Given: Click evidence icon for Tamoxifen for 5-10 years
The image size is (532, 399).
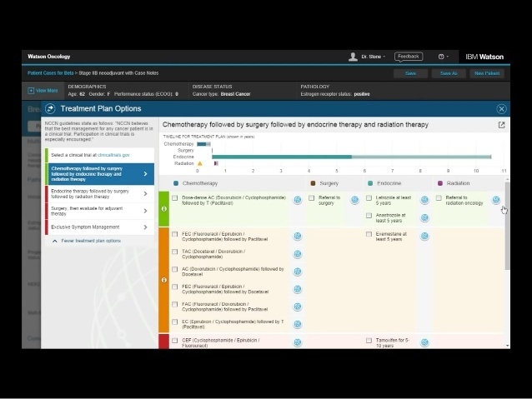Looking at the screenshot, I should [424, 342].
